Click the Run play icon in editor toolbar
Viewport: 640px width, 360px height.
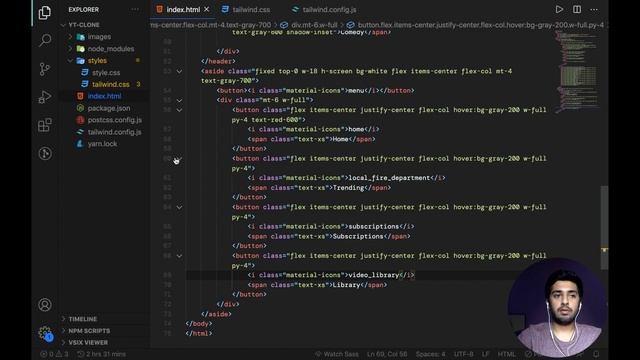(559, 9)
